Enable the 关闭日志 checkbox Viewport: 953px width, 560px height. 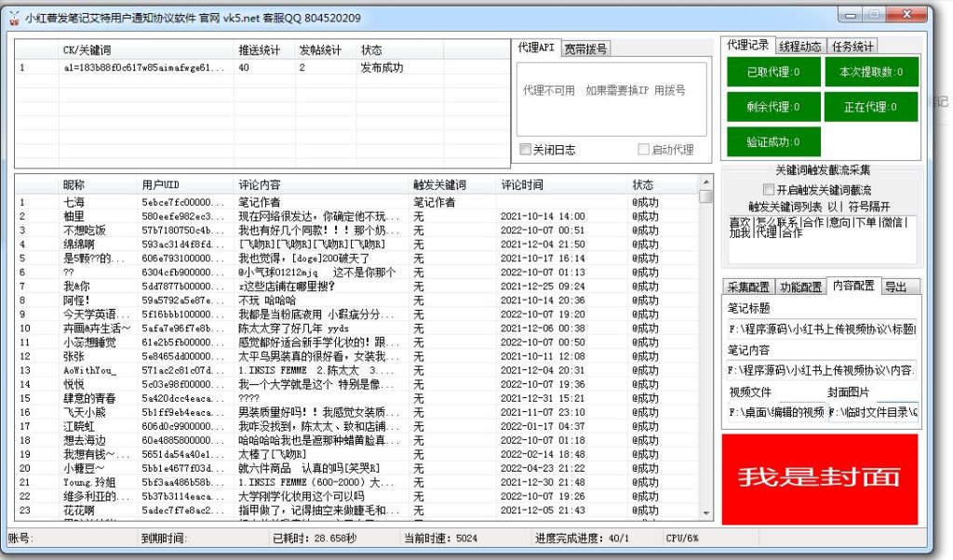tap(526, 149)
